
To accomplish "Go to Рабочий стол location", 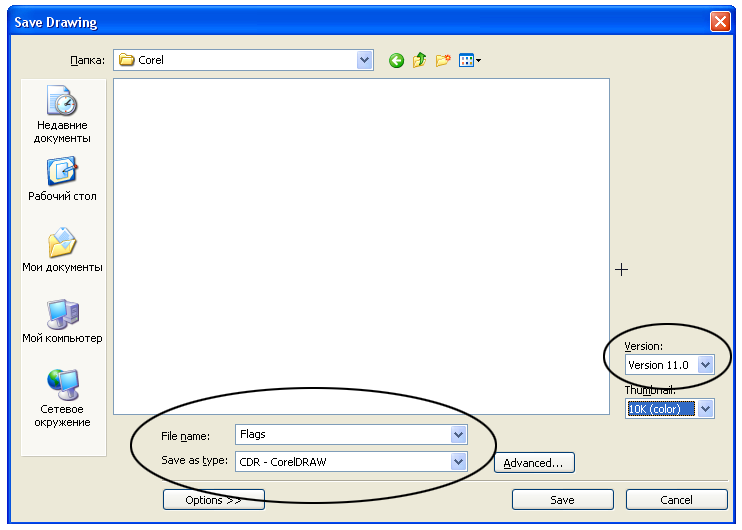I will click(62, 179).
